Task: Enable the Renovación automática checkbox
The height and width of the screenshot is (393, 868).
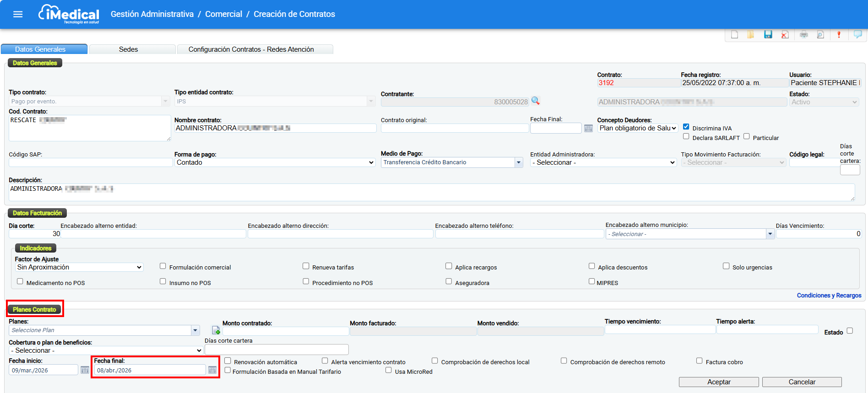Action: pos(228,361)
